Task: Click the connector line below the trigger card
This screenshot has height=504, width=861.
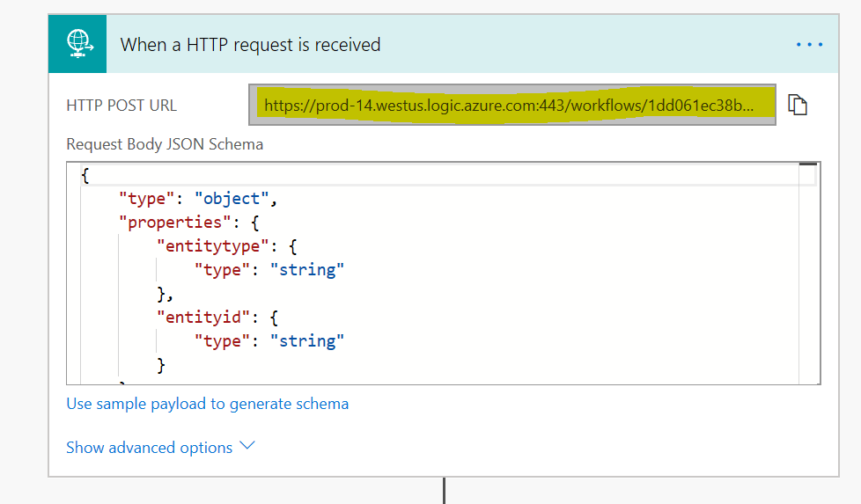Action: click(x=444, y=491)
